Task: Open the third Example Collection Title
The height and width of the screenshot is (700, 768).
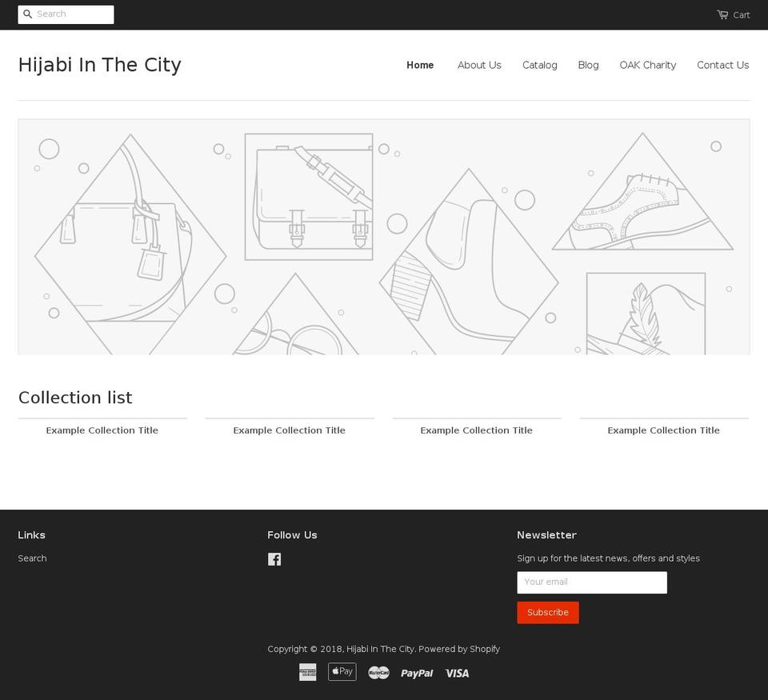Action: click(x=476, y=430)
